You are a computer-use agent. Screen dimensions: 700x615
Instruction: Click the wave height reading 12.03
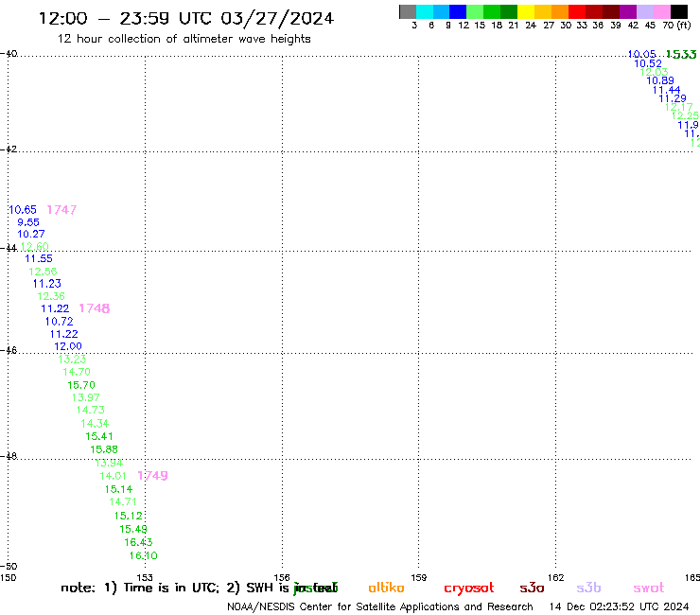coord(654,72)
